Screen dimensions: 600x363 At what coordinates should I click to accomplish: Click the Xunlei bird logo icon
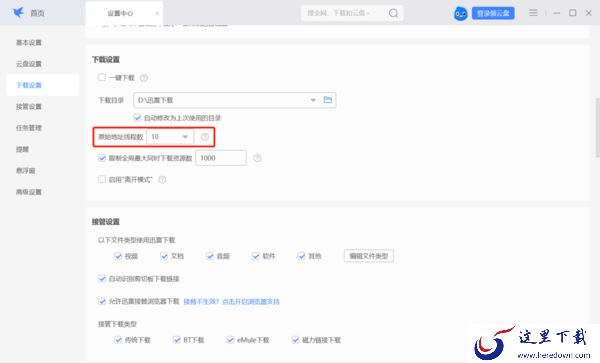tap(18, 12)
